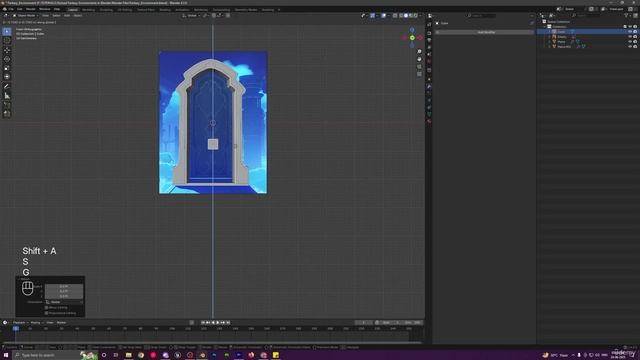This screenshot has height=360, width=640.
Task: Open the File menu
Action: point(11,9)
